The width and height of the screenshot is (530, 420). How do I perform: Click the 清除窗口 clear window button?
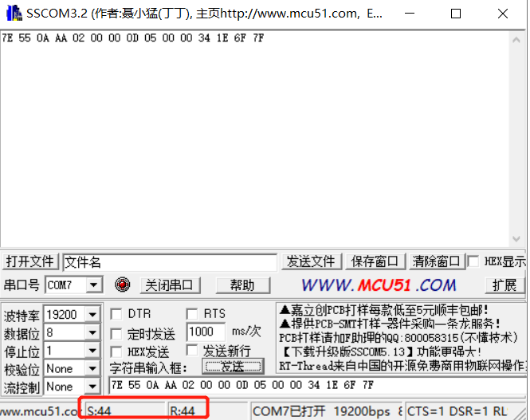437,261
